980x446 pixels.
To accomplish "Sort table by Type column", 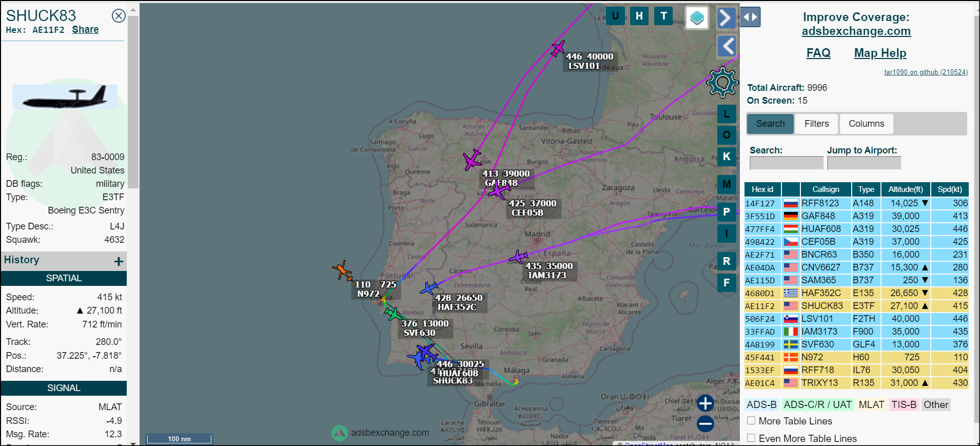I will [x=866, y=189].
